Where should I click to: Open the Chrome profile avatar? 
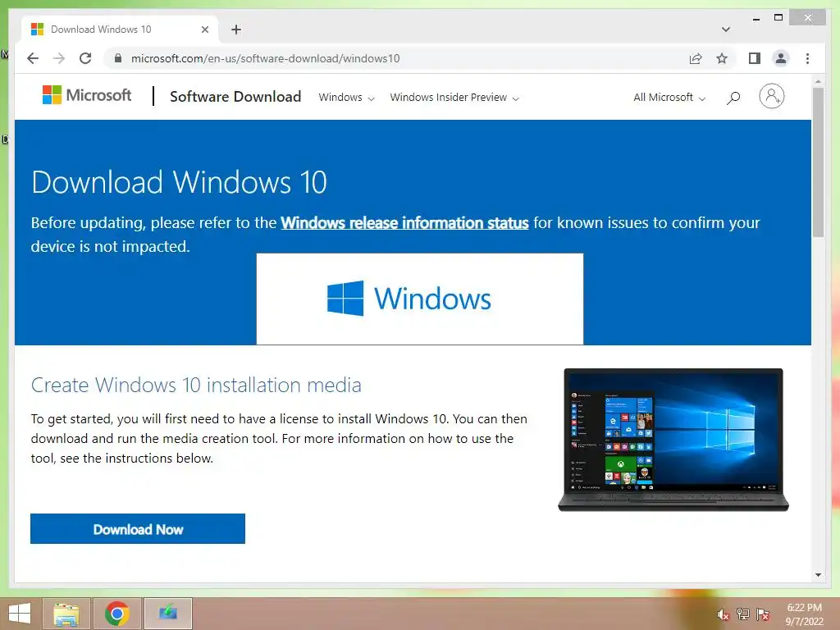(x=781, y=58)
